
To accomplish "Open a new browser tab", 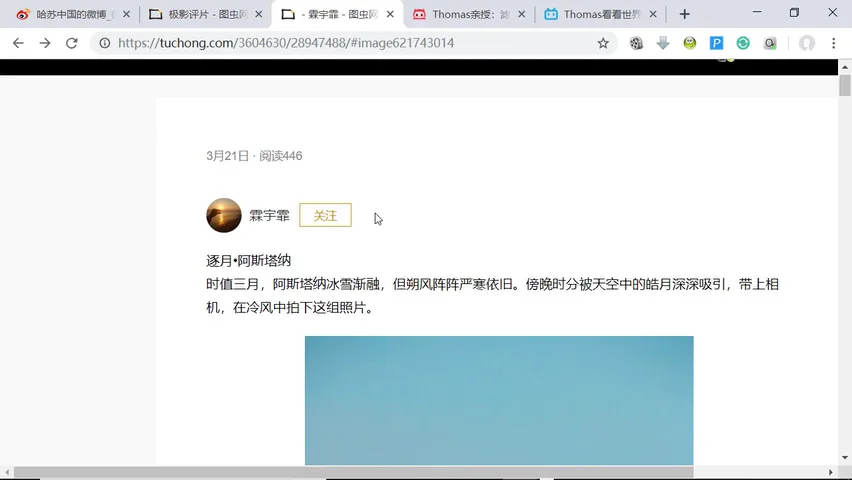I will tap(685, 14).
